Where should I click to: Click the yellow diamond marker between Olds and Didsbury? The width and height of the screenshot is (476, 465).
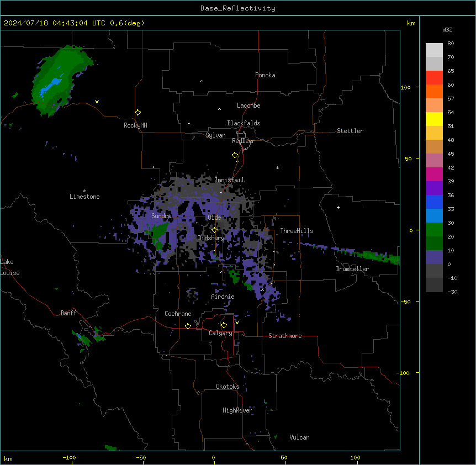pyautogui.click(x=214, y=230)
